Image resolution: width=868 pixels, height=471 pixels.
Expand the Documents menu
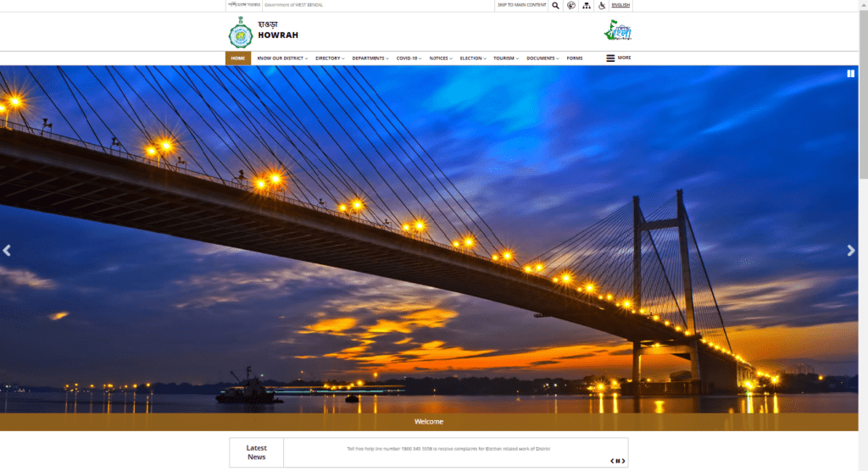[542, 58]
